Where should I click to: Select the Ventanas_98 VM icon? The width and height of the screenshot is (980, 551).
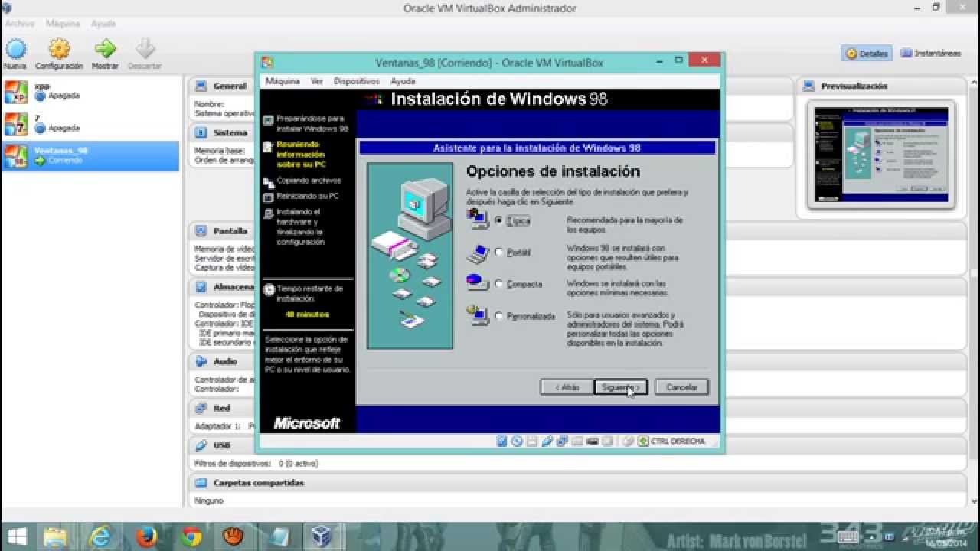pyautogui.click(x=15, y=156)
